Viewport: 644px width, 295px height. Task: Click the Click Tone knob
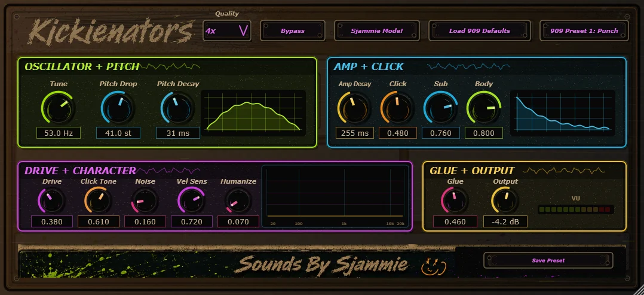pos(98,201)
